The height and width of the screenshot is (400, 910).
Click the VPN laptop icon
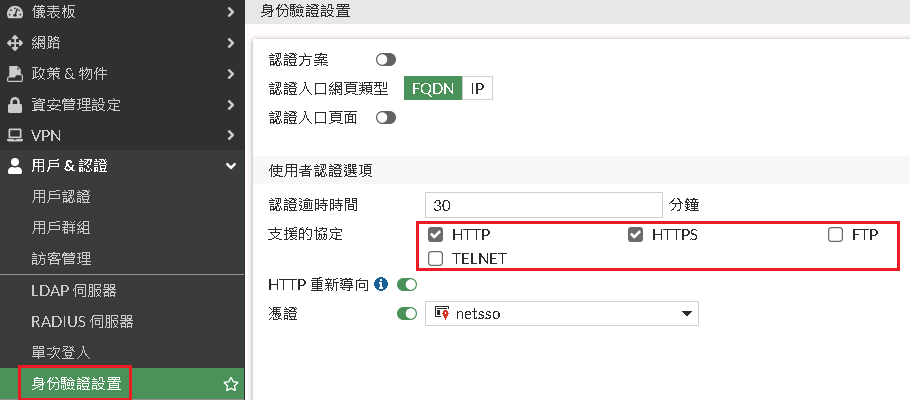(15, 135)
